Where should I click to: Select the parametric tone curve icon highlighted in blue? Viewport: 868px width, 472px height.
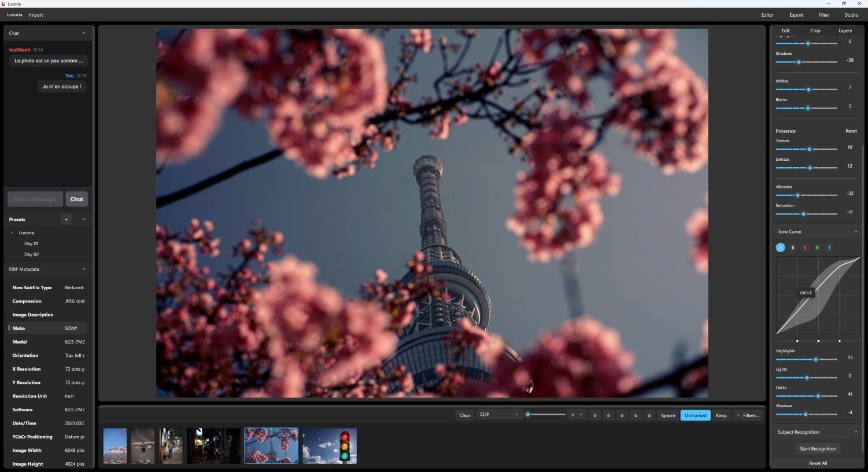pos(780,248)
